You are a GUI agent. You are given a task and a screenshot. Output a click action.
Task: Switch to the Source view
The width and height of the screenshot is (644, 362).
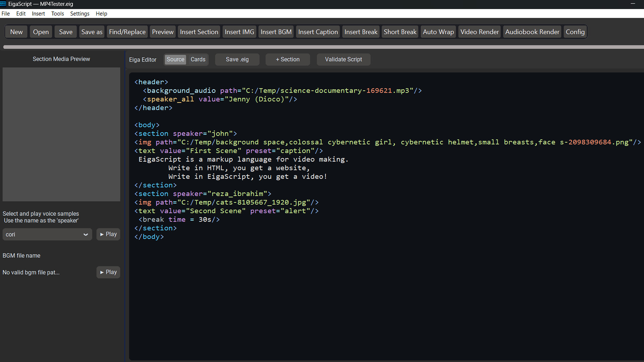[x=175, y=59]
